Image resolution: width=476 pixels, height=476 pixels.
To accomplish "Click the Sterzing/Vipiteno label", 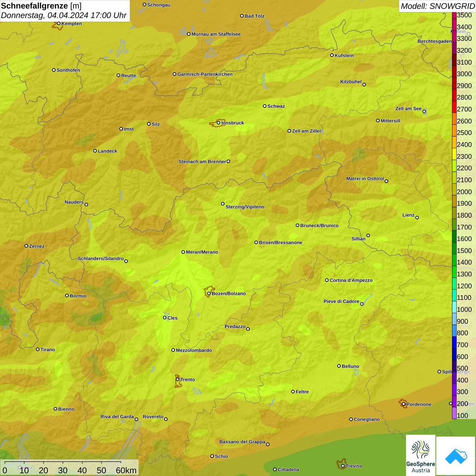I will click(245, 207).
